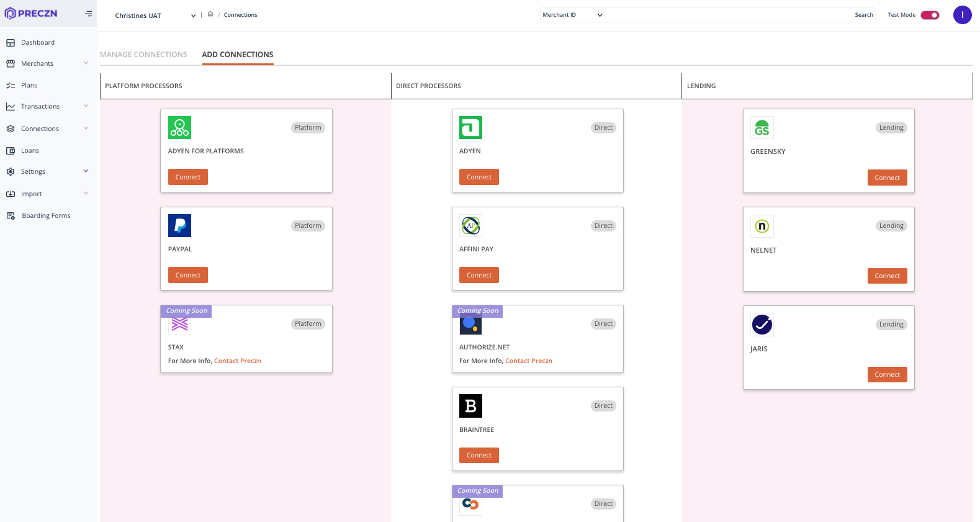Click the Platform badge on PayPal card
Viewport: 980px width, 522px height.
308,226
